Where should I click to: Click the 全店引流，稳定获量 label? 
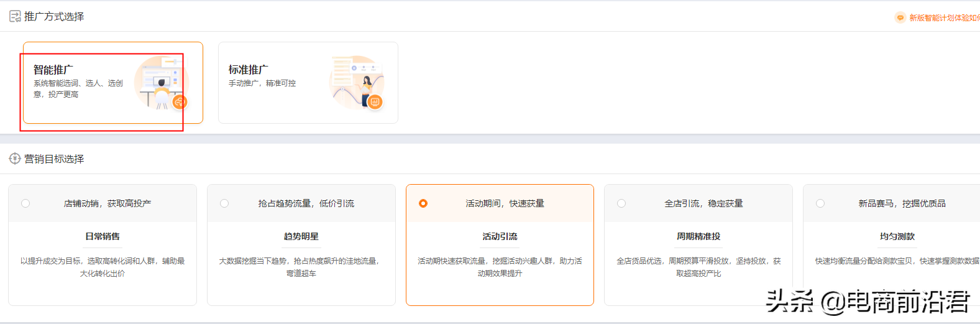coord(703,203)
